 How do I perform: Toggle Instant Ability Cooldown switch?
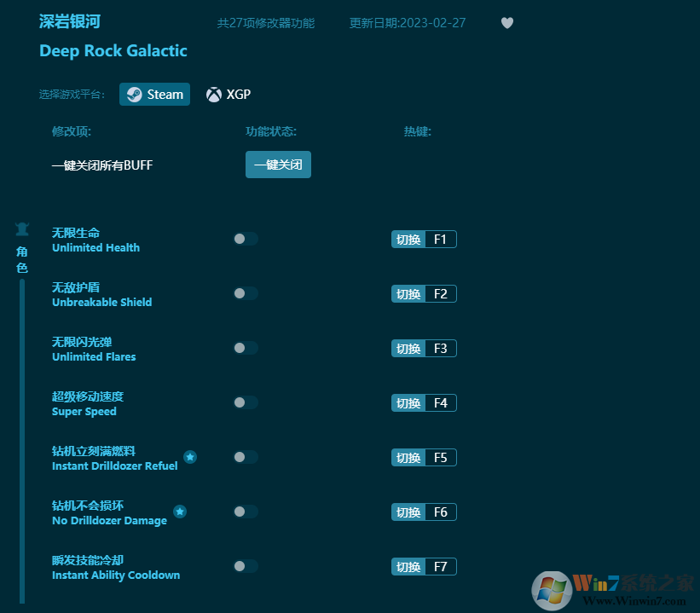246,566
